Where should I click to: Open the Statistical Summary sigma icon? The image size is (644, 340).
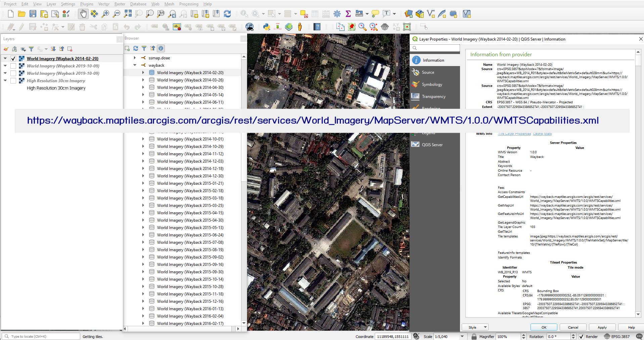click(x=348, y=14)
